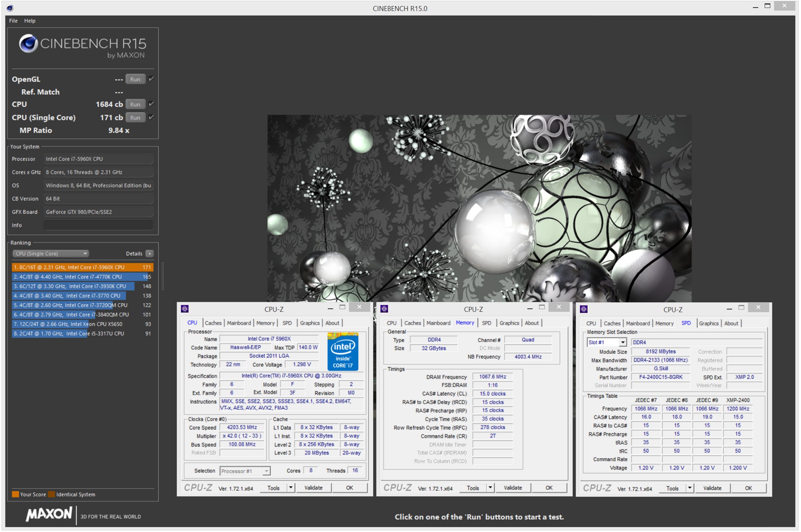
Task: Open ranking Details arrow button
Action: pyautogui.click(x=150, y=254)
